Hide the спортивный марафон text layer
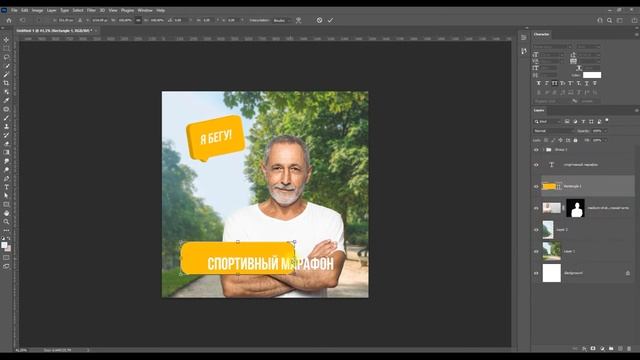The image size is (640, 360). [x=536, y=165]
